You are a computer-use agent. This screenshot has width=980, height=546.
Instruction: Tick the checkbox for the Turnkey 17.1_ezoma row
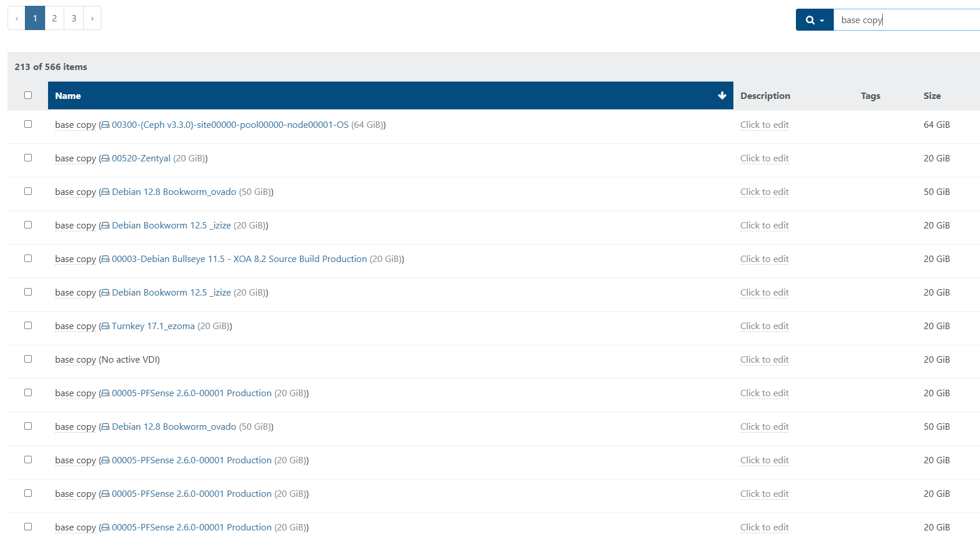pos(28,326)
